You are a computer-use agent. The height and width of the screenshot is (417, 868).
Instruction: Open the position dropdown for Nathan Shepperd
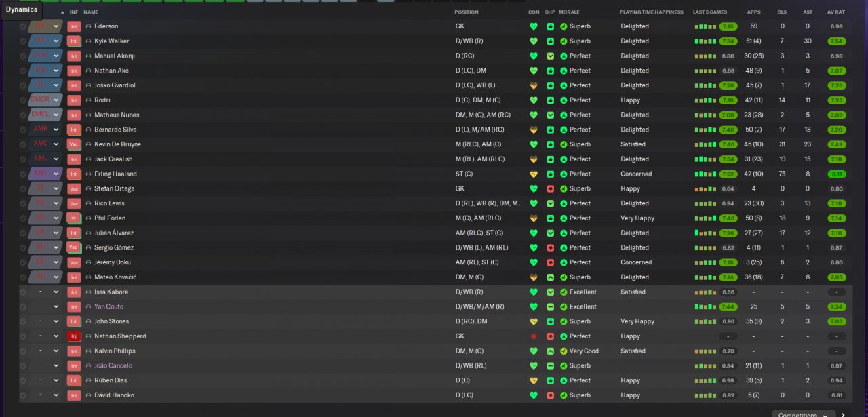click(x=56, y=336)
